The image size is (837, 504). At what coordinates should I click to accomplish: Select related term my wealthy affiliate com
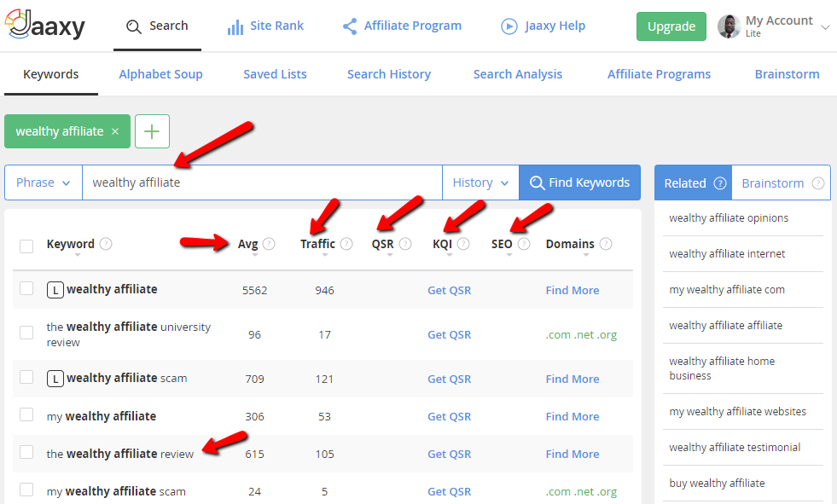pyautogui.click(x=727, y=289)
